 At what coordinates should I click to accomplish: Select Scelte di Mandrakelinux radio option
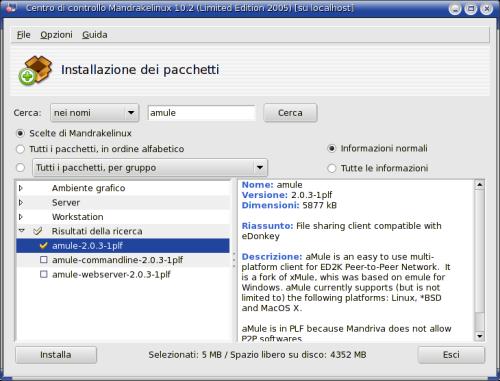point(20,133)
